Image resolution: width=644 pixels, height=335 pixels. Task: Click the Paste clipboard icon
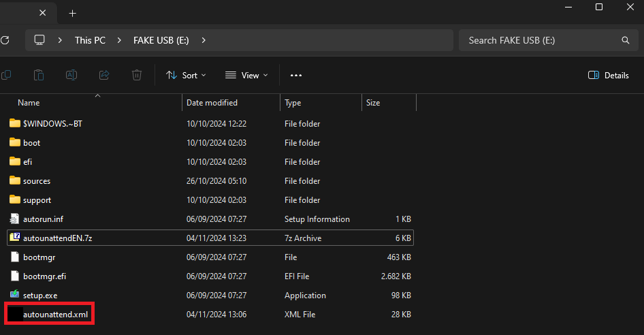pos(39,75)
